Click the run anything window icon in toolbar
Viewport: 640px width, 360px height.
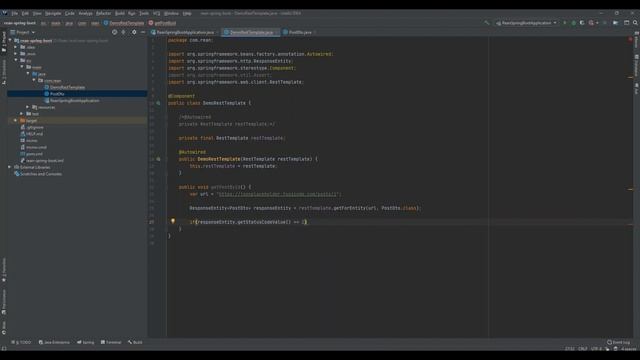(627, 23)
